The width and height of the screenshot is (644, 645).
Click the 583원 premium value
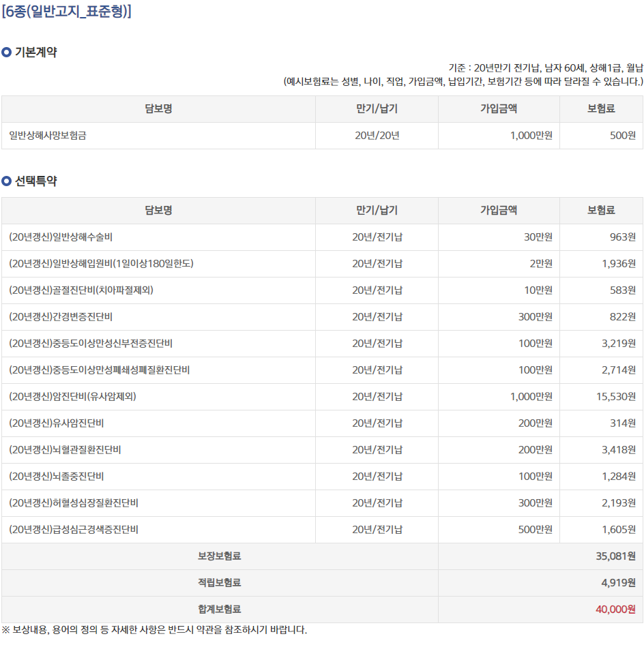pos(623,290)
